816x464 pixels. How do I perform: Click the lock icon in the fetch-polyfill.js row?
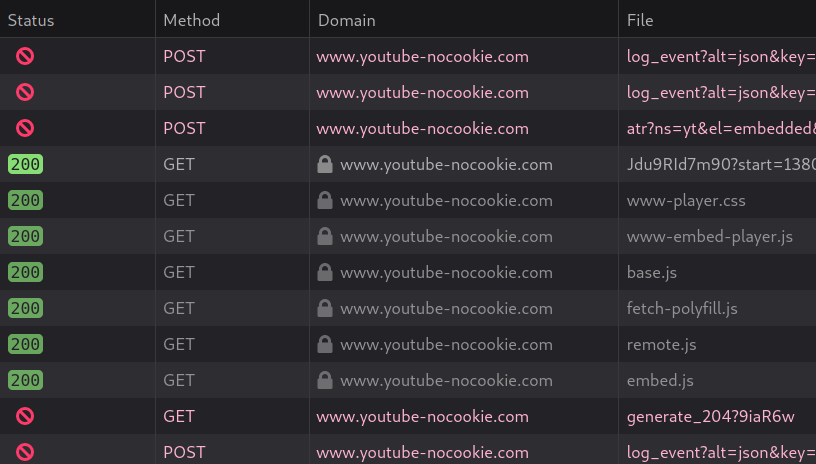(x=325, y=308)
